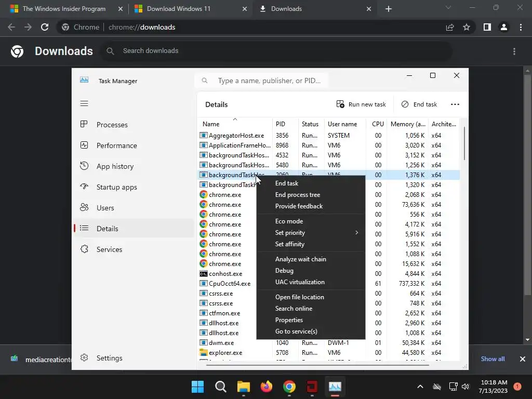Open Properties from the context menu

coord(289,320)
